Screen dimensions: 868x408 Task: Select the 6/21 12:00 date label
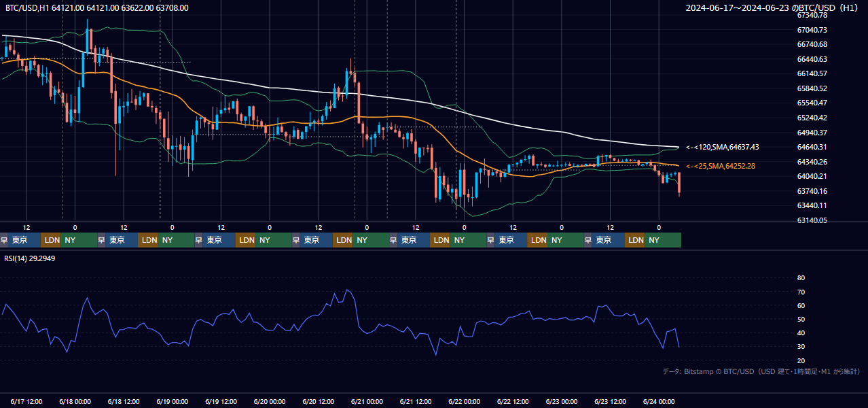click(416, 401)
